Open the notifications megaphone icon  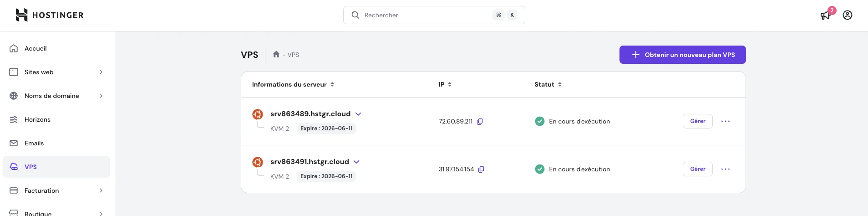point(825,15)
